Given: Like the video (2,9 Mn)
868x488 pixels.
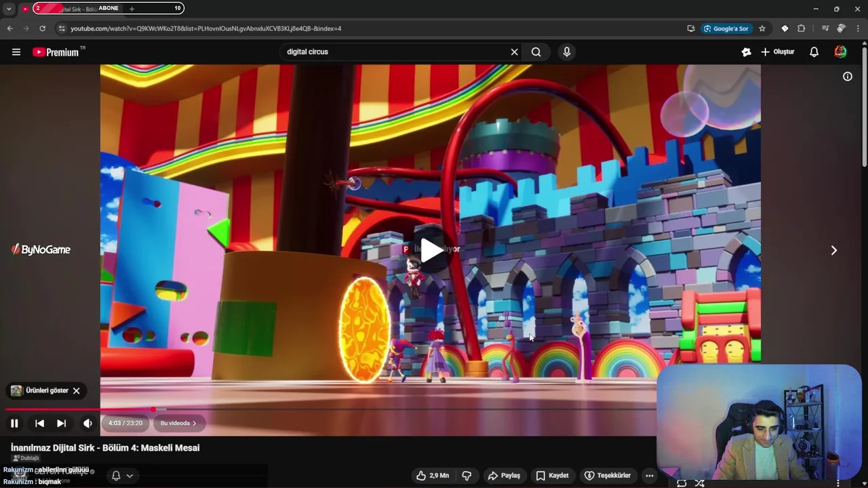Looking at the screenshot, I should (433, 476).
